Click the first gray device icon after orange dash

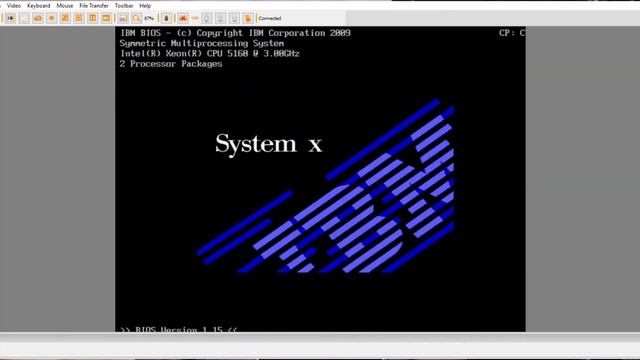pyautogui.click(x=207, y=18)
